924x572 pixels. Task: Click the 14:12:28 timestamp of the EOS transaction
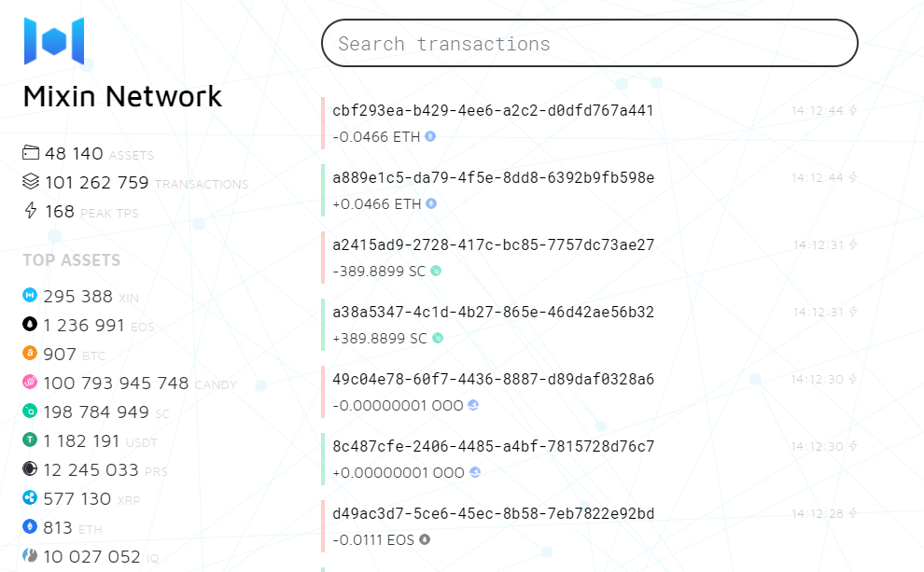tap(817, 514)
